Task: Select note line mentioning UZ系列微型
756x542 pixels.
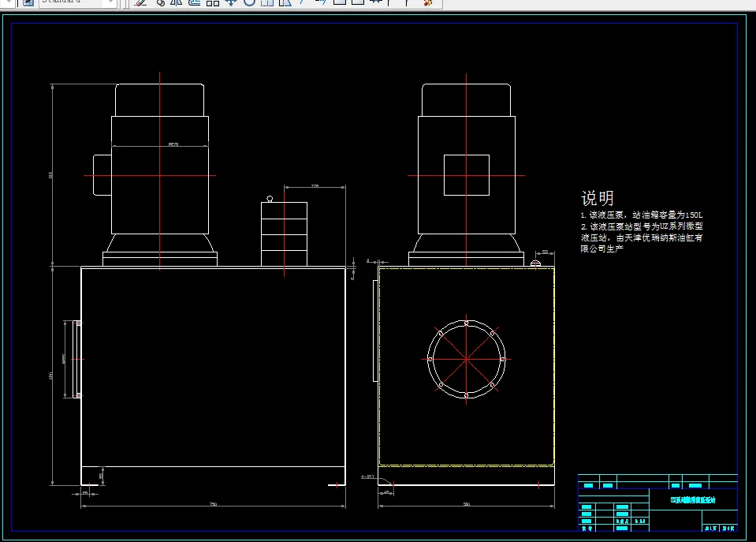Action: [x=642, y=226]
